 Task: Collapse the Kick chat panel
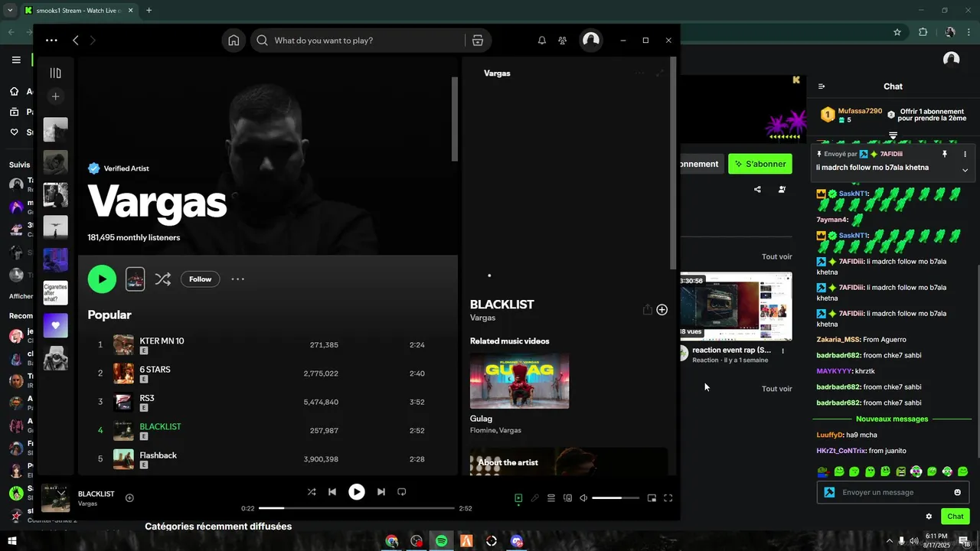(x=822, y=86)
